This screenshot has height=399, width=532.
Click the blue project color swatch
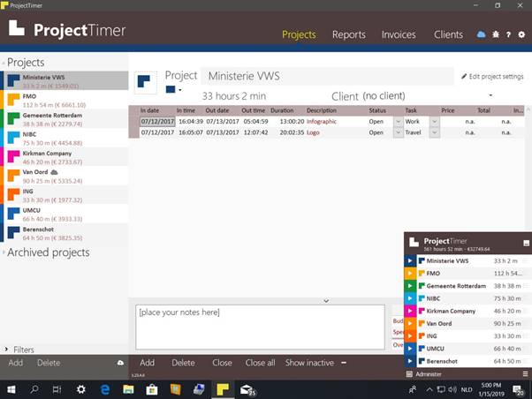click(x=171, y=89)
